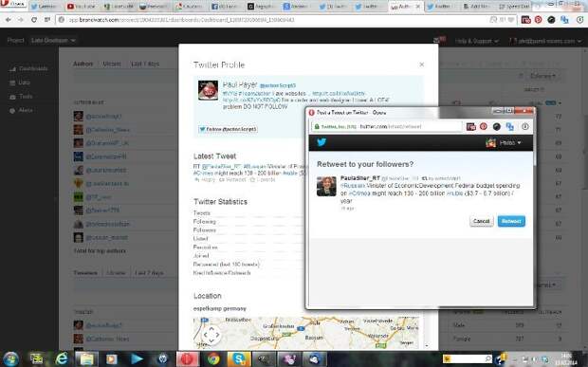Click the Retweet link under Latest Tweet
Image resolution: width=588 pixels, height=367 pixels.
pos(232,180)
